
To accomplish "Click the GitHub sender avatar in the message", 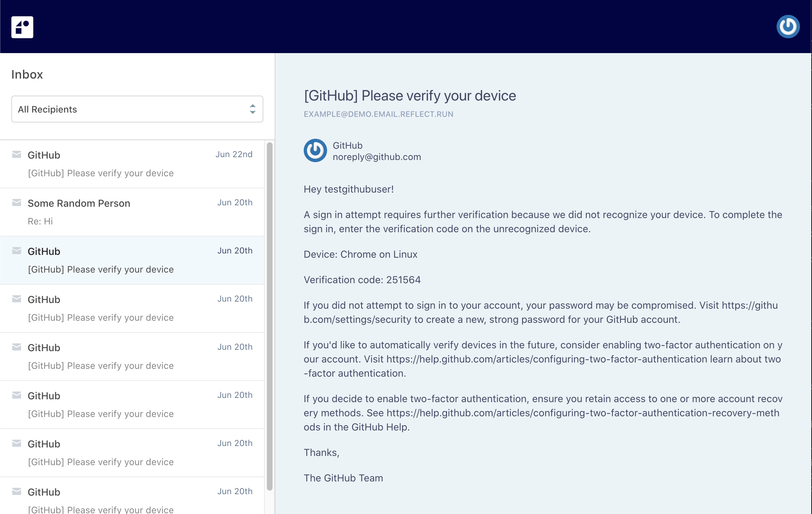I will [315, 150].
